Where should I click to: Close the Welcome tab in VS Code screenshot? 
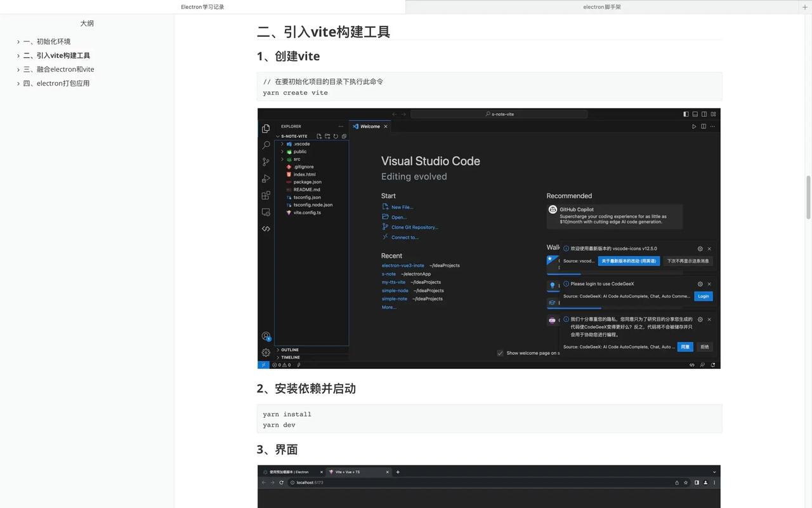click(386, 126)
